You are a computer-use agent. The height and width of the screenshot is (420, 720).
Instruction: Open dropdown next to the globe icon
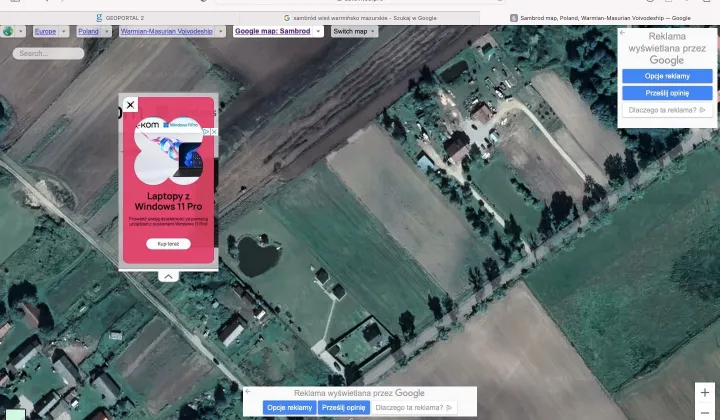21,31
